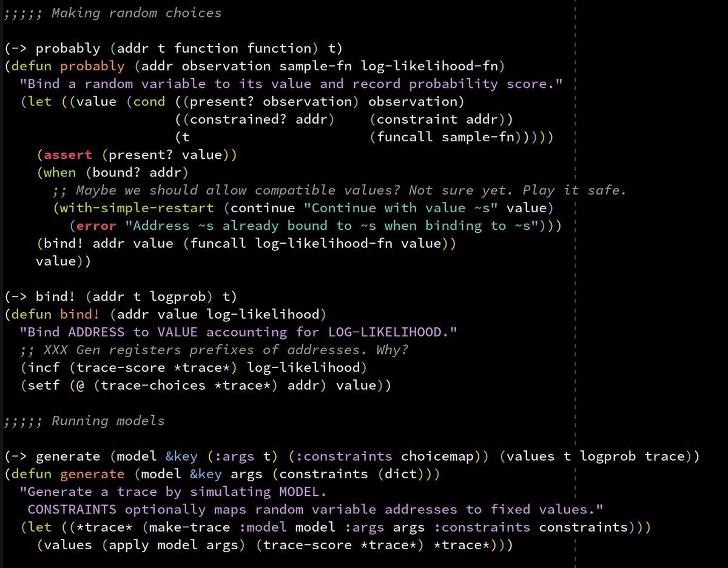Click the red 'error' keyword

(96, 226)
